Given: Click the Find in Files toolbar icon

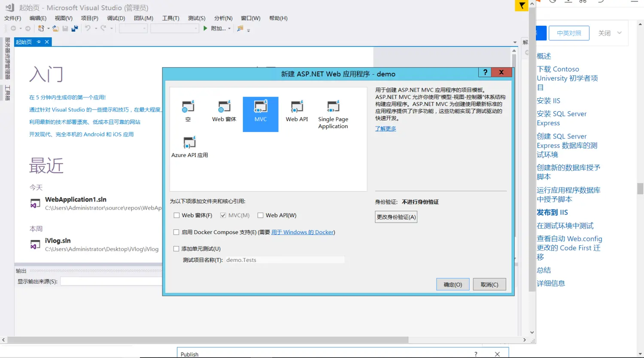Looking at the screenshot, I should coord(240,28).
